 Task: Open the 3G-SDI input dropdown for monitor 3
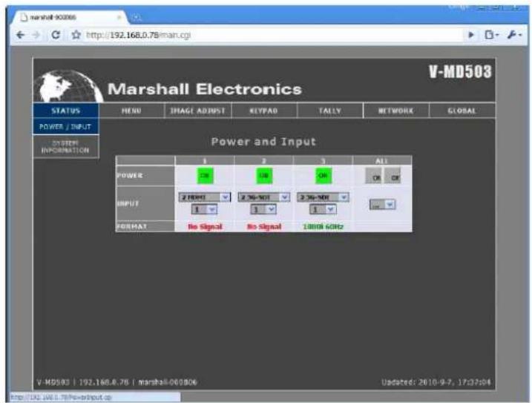pyautogui.click(x=323, y=197)
